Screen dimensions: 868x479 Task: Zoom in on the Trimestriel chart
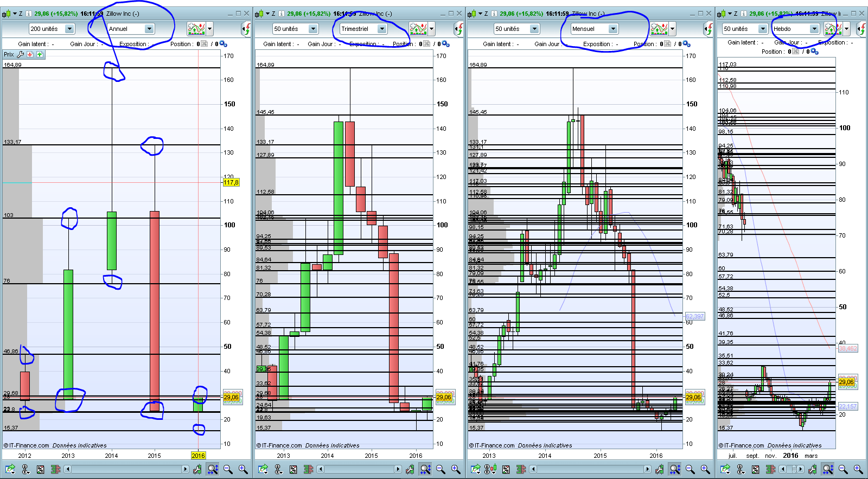point(456,469)
